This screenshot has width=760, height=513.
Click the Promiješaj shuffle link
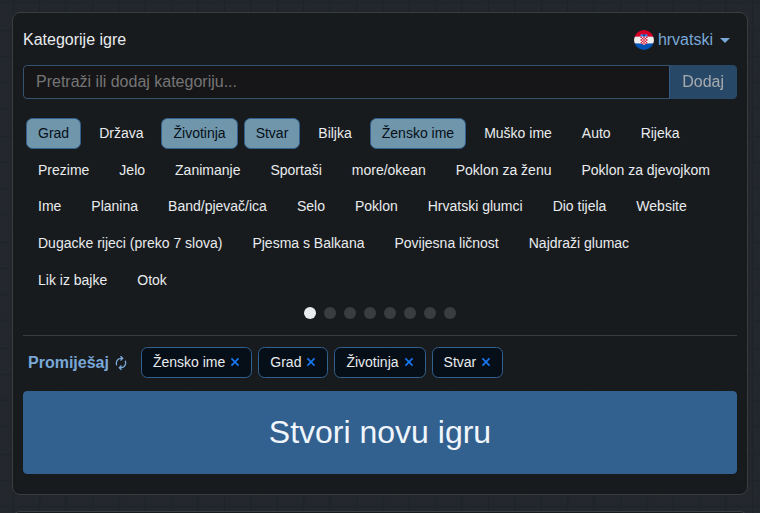click(x=68, y=363)
